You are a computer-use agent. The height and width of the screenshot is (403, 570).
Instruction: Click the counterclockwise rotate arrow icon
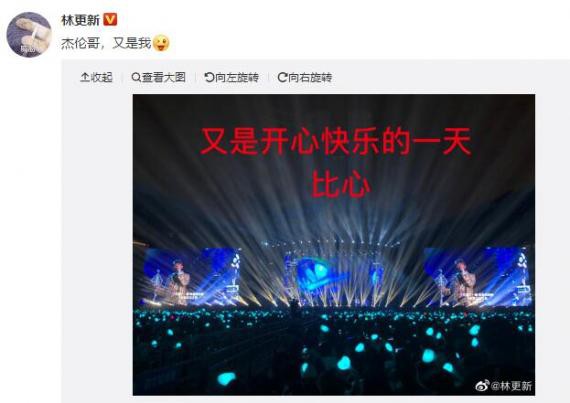(x=209, y=77)
